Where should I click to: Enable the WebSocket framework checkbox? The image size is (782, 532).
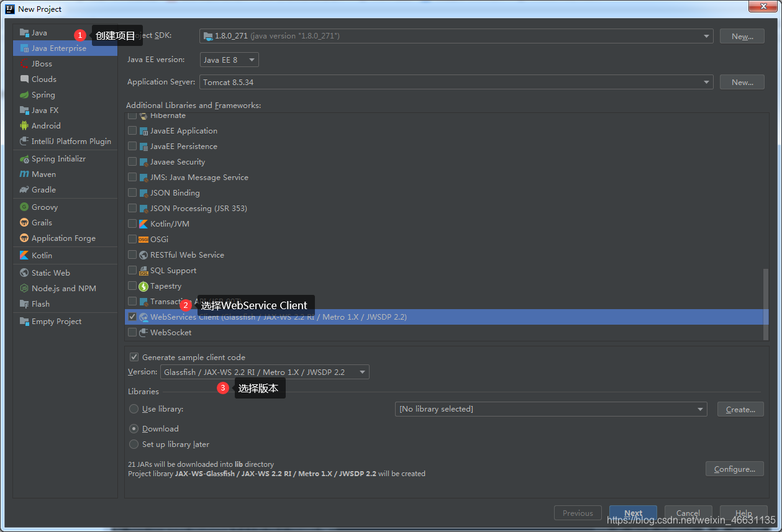[132, 332]
